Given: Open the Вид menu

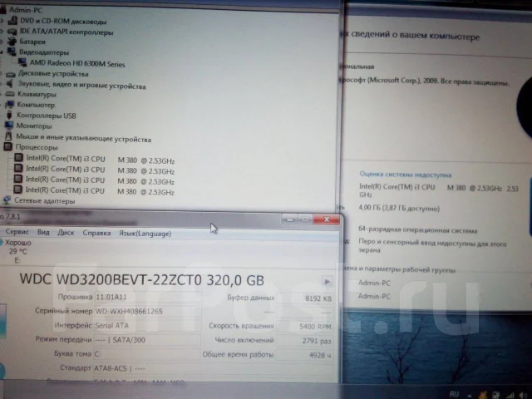Looking at the screenshot, I should 43,233.
